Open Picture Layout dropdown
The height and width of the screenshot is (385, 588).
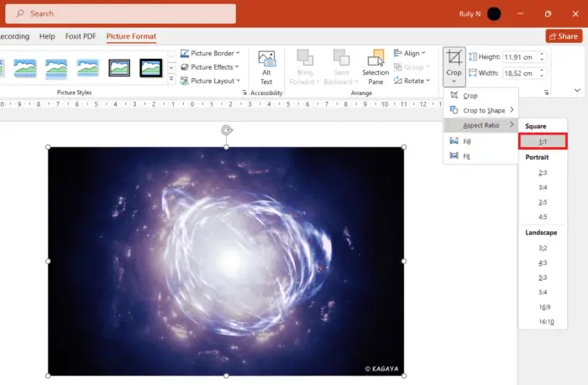pos(210,81)
